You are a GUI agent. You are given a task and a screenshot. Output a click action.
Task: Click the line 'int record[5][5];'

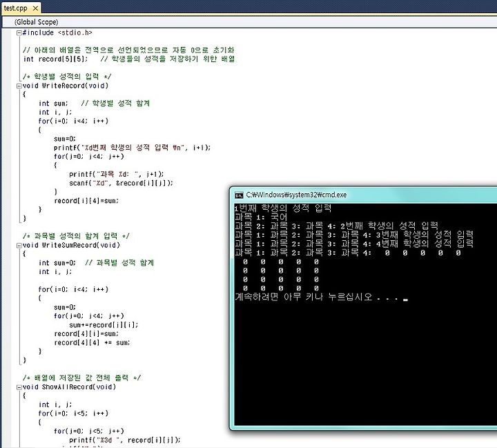tap(55, 59)
